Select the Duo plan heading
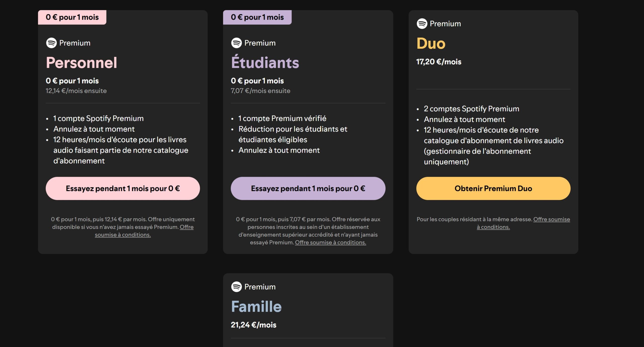644x347 pixels. (x=431, y=43)
